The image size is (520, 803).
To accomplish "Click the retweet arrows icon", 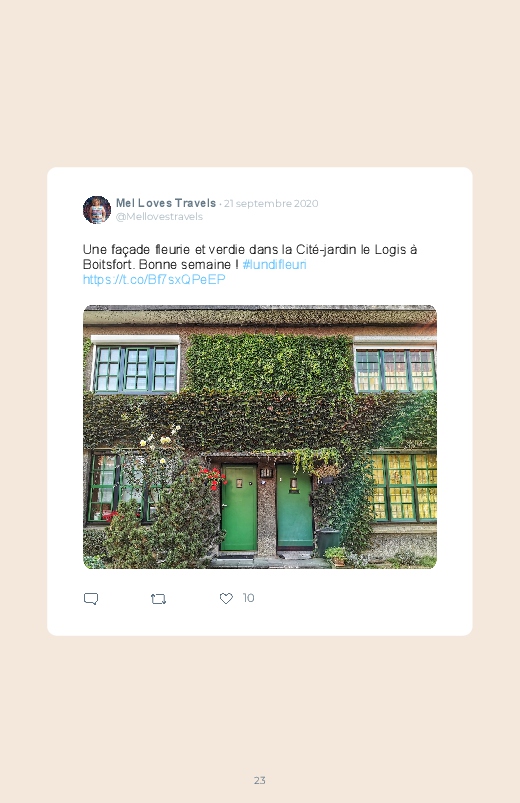I will tap(158, 599).
